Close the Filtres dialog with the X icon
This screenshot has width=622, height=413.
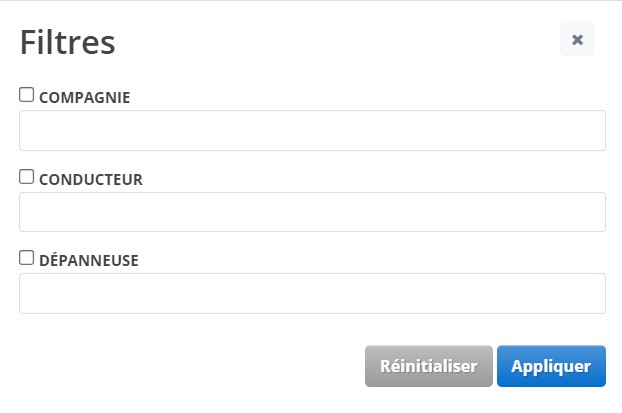pos(577,39)
